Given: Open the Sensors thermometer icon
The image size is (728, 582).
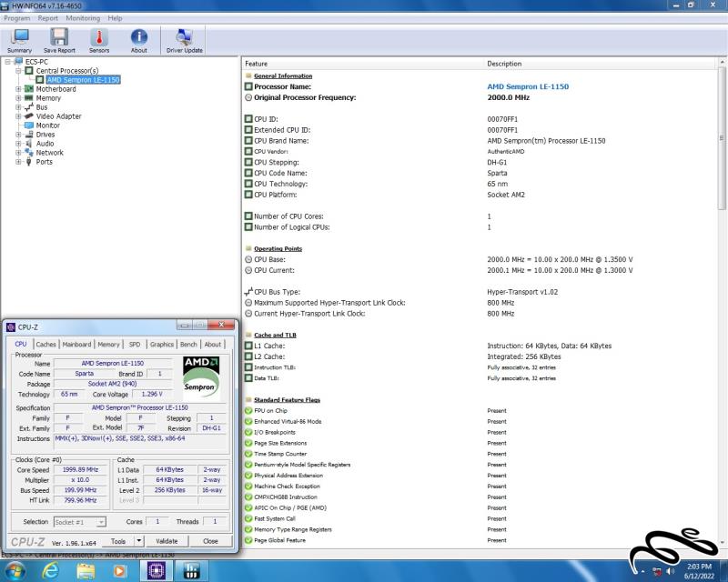Looking at the screenshot, I should tap(99, 40).
